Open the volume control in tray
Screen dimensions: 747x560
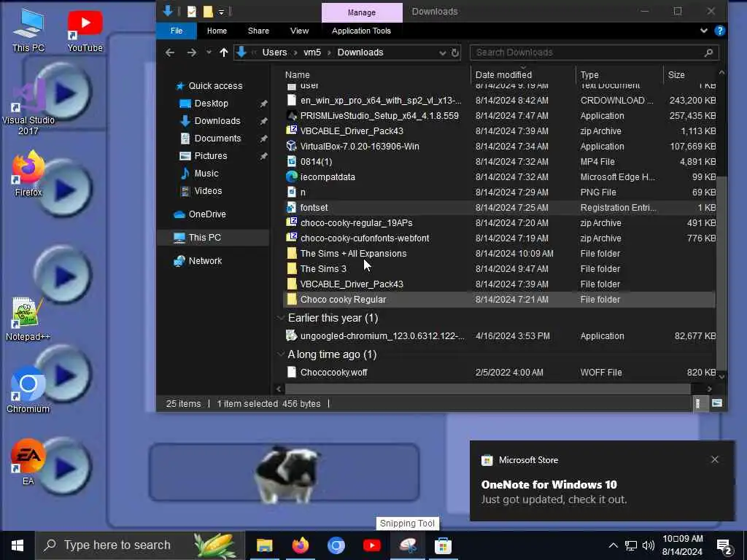[648, 545]
